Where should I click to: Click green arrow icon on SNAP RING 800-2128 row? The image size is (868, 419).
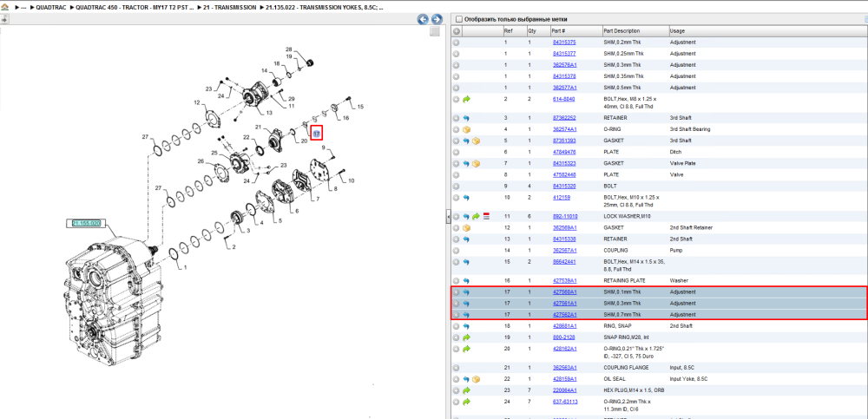[x=466, y=337]
